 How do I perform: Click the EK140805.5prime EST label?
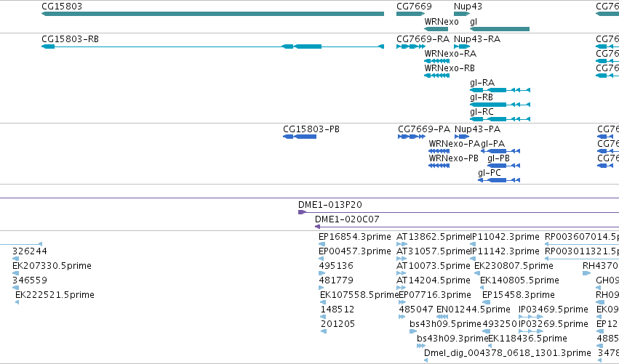pyautogui.click(x=519, y=280)
